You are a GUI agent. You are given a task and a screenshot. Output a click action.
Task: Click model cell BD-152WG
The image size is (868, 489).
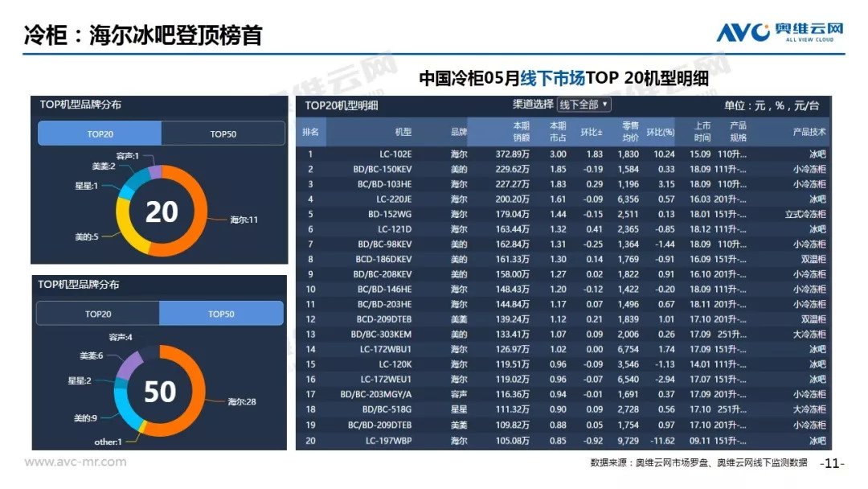tap(390, 214)
